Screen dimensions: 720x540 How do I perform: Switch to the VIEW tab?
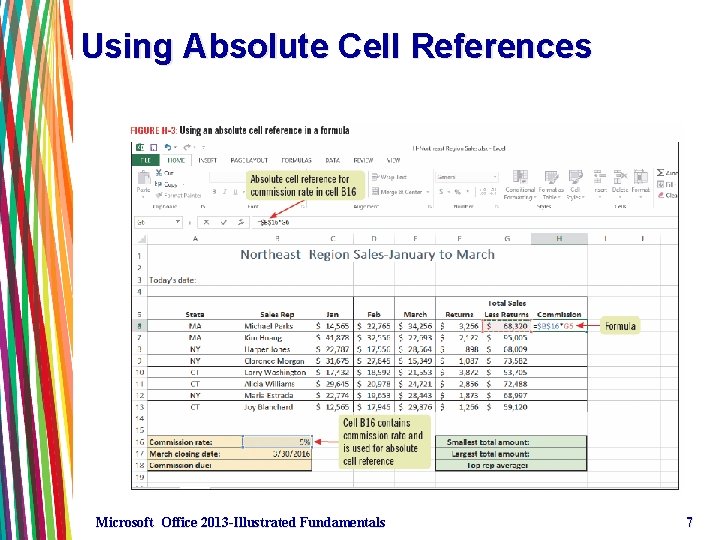pyautogui.click(x=393, y=160)
